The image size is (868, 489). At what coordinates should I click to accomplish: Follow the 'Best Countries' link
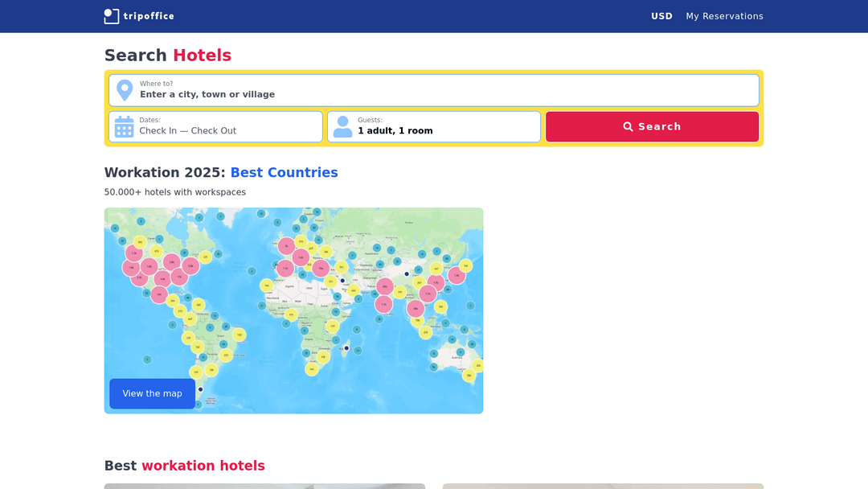[x=284, y=172]
